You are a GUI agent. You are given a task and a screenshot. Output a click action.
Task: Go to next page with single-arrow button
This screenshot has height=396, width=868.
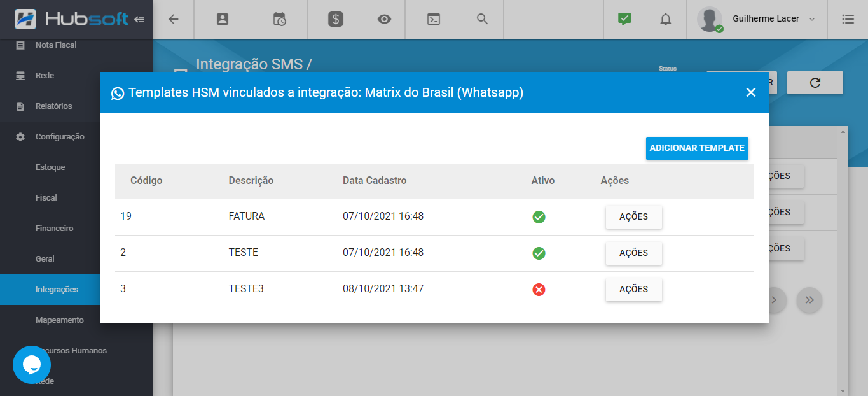(774, 300)
